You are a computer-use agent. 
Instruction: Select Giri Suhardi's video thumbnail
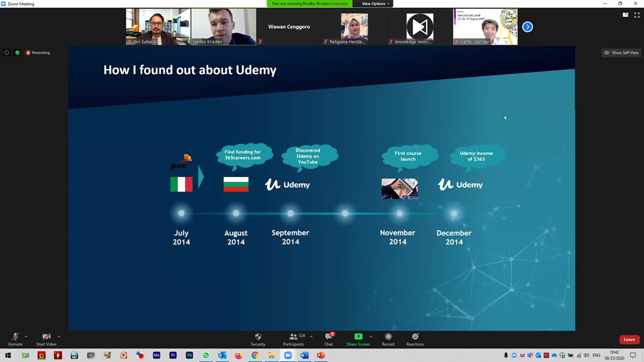coord(158,27)
